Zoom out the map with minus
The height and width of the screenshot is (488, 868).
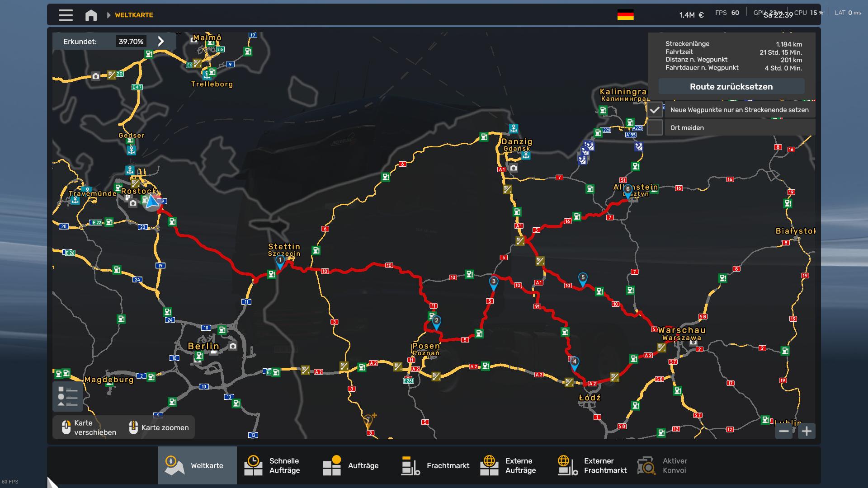click(784, 431)
